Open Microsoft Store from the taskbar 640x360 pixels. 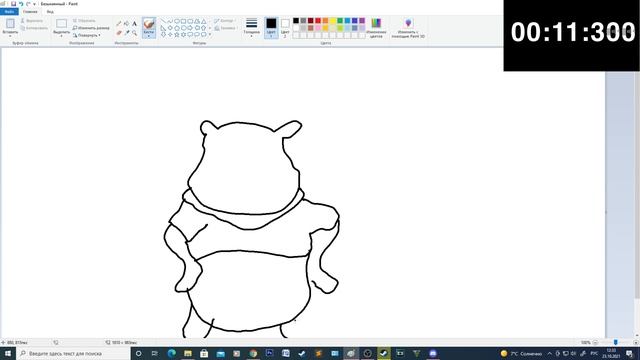[x=204, y=353]
